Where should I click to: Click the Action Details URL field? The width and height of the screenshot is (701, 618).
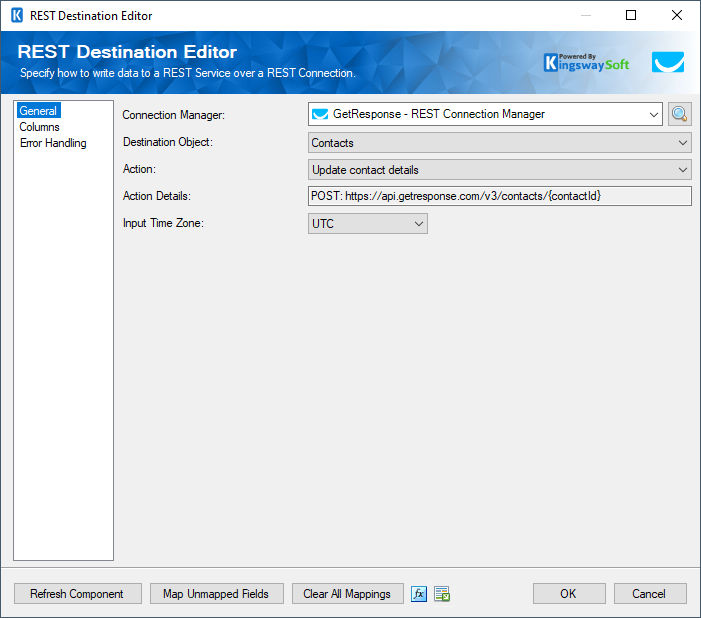click(499, 196)
